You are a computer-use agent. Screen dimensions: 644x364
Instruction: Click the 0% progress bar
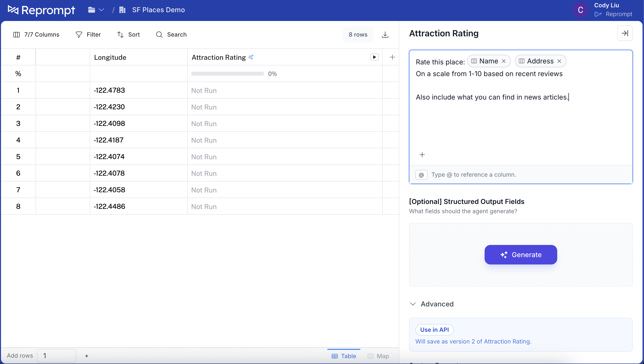point(227,73)
